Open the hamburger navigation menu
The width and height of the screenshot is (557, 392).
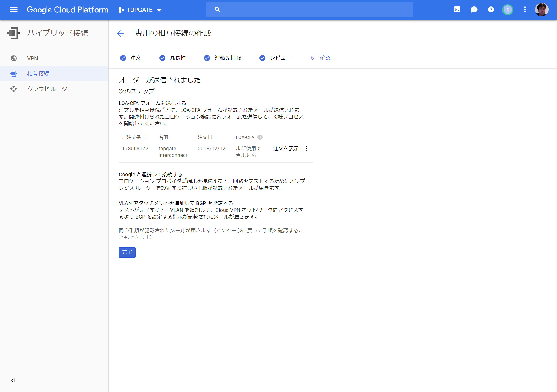pyautogui.click(x=14, y=10)
